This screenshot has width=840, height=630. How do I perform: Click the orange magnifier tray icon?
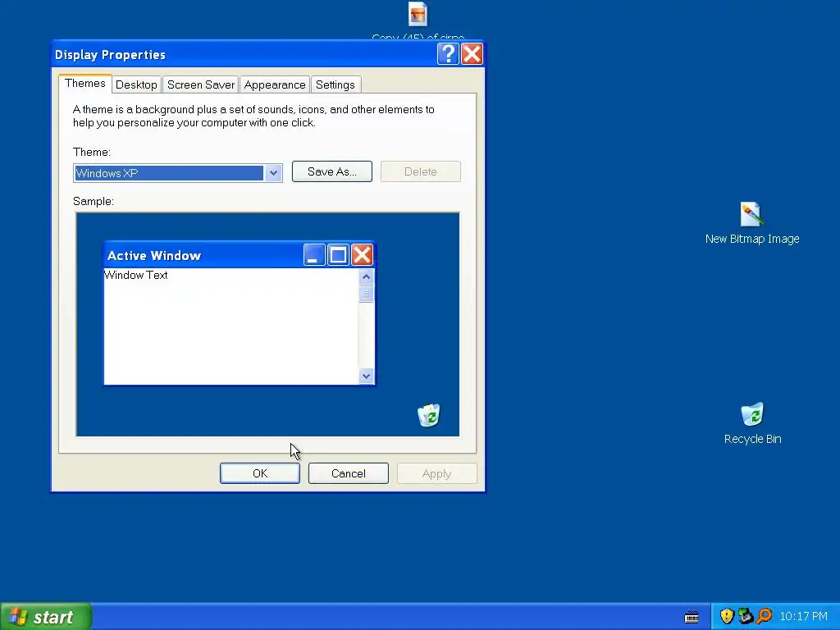pyautogui.click(x=764, y=616)
